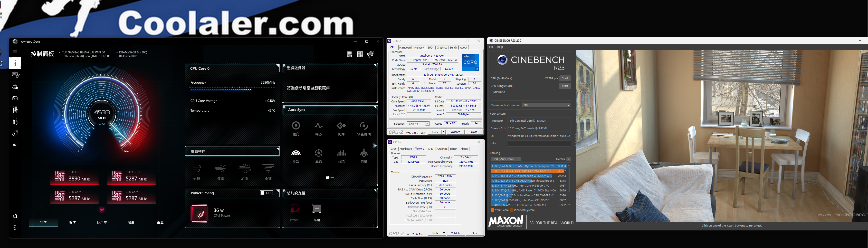
Task: Click Validate in upper CPU-Z window
Action: click(x=456, y=132)
